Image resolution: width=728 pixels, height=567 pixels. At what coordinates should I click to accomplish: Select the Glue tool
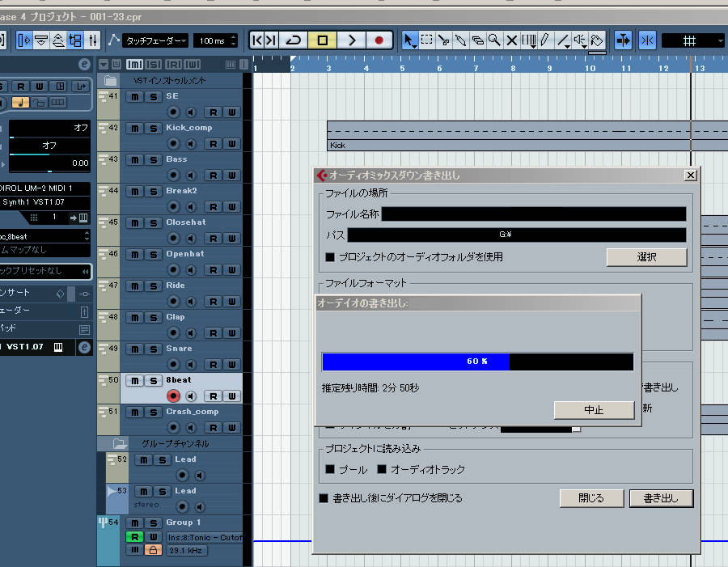tap(460, 40)
